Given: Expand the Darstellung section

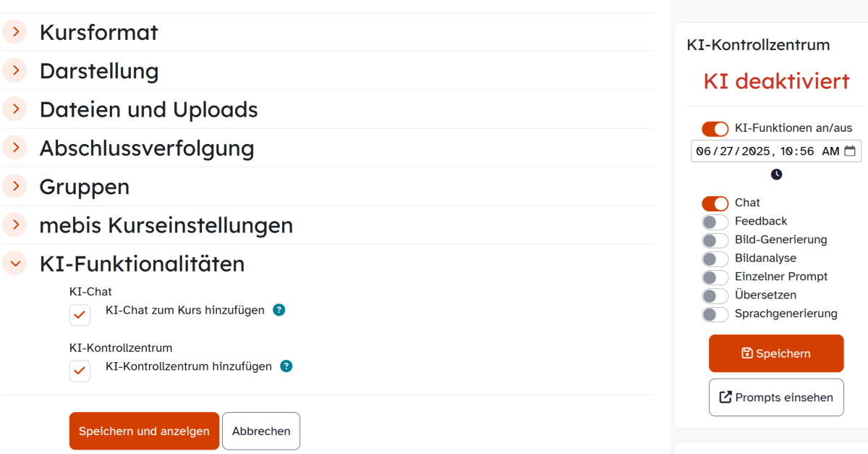Looking at the screenshot, I should (x=15, y=70).
